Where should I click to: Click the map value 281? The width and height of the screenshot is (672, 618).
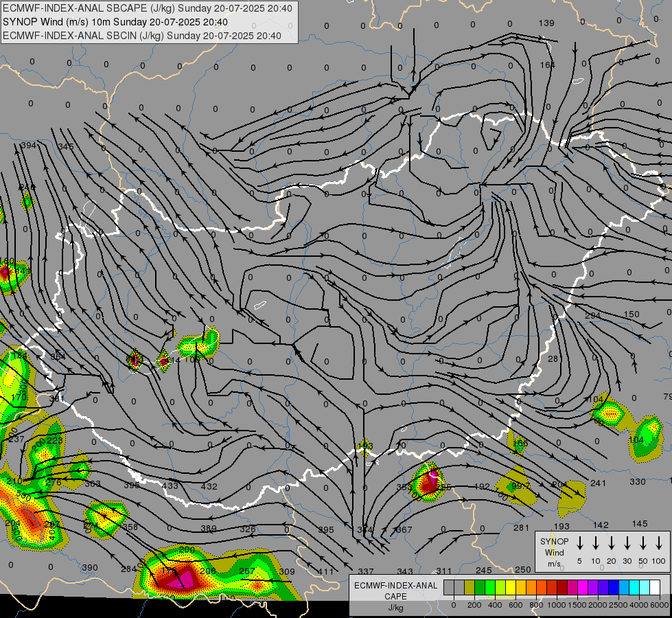coord(522,527)
